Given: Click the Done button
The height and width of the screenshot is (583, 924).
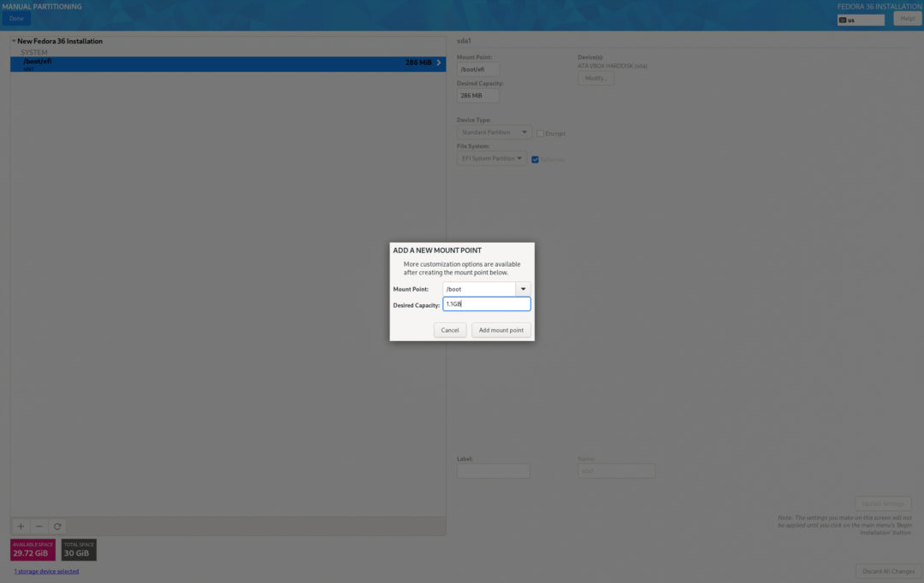Looking at the screenshot, I should point(16,18).
